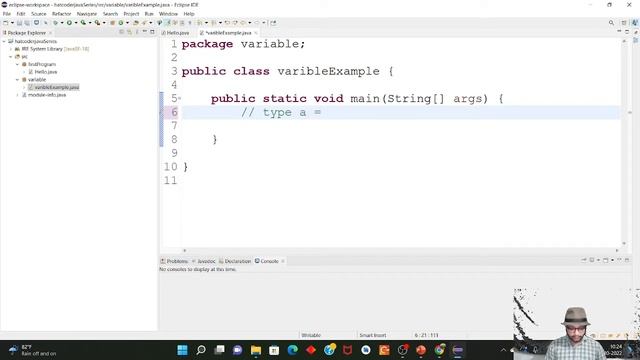
Task: Open the Windows Start menu
Action: [182, 350]
